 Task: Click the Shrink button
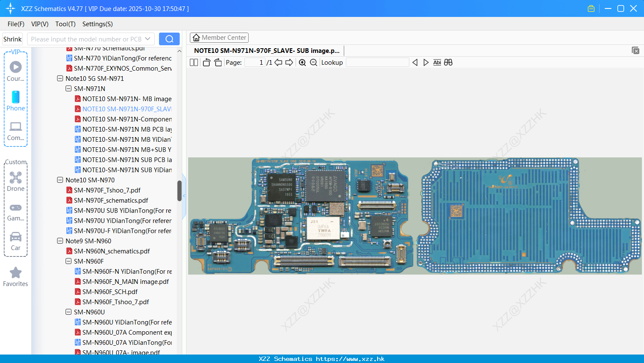(x=13, y=39)
